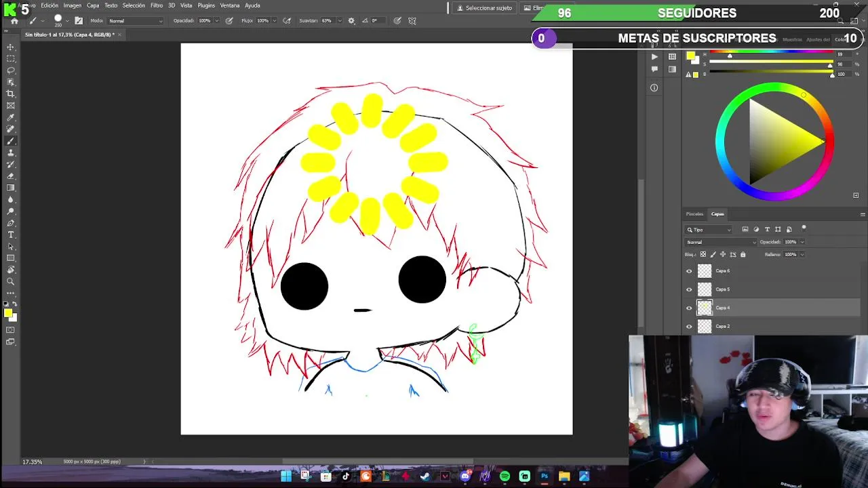Select the Brush tool in the toolbar
868x488 pixels.
11,141
